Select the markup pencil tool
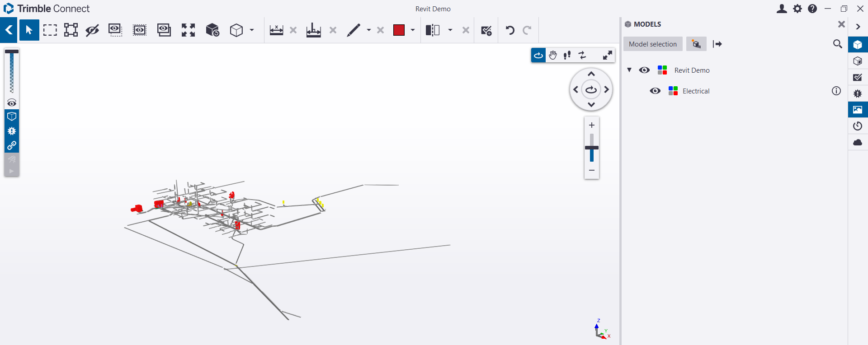Screen dimensions: 868x345 354,30
